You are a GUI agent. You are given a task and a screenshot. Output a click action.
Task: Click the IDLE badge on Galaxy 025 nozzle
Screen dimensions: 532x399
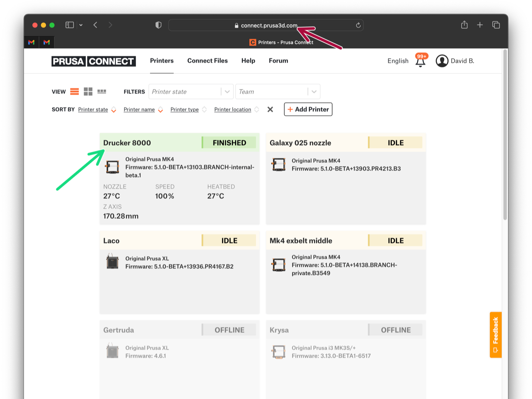pos(395,143)
